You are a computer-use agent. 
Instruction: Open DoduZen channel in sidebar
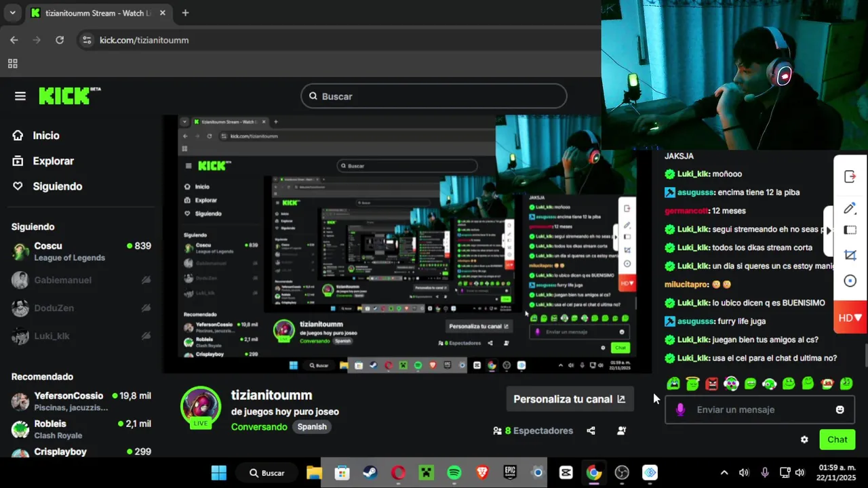[81, 308]
